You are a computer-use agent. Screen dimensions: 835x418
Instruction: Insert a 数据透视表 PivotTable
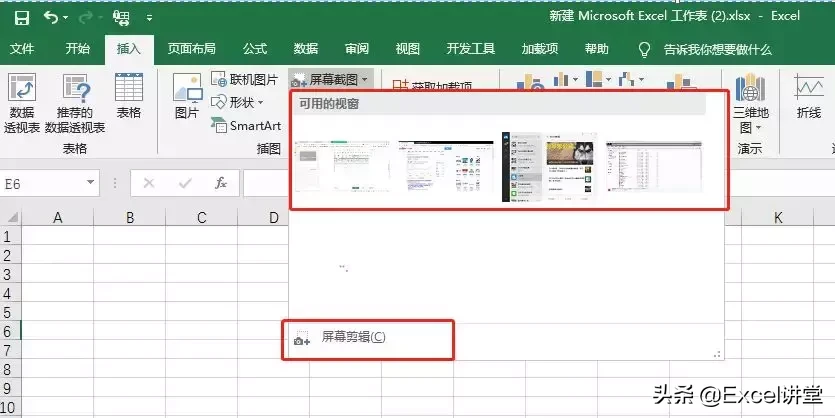(22, 103)
